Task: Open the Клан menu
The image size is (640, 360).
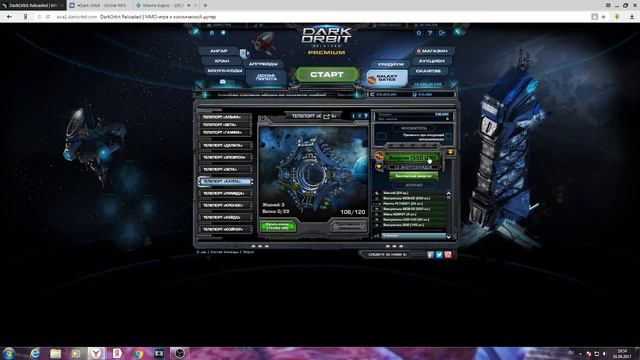Action: pyautogui.click(x=222, y=61)
